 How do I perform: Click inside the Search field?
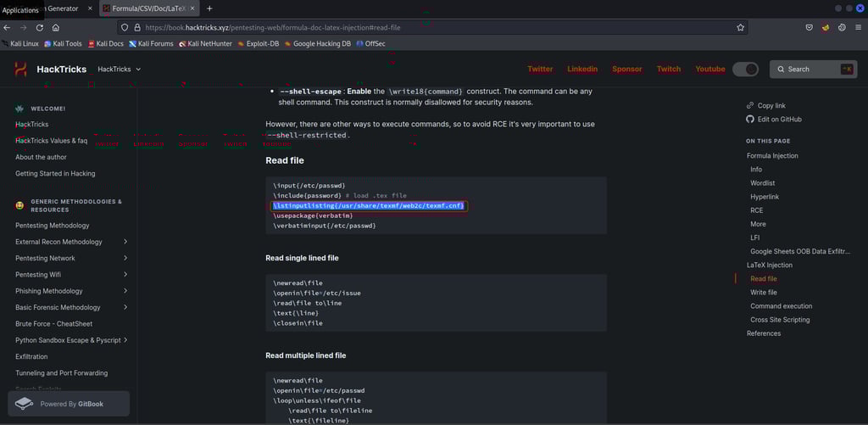[813, 70]
